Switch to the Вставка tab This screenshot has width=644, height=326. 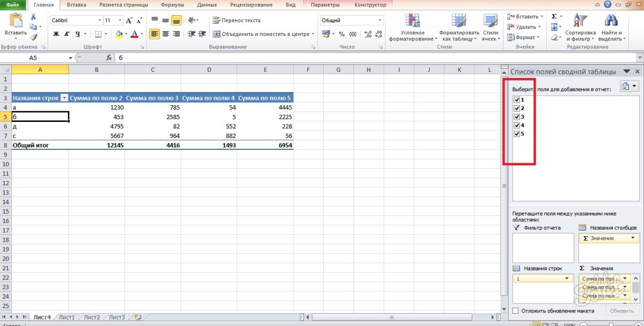tap(77, 5)
